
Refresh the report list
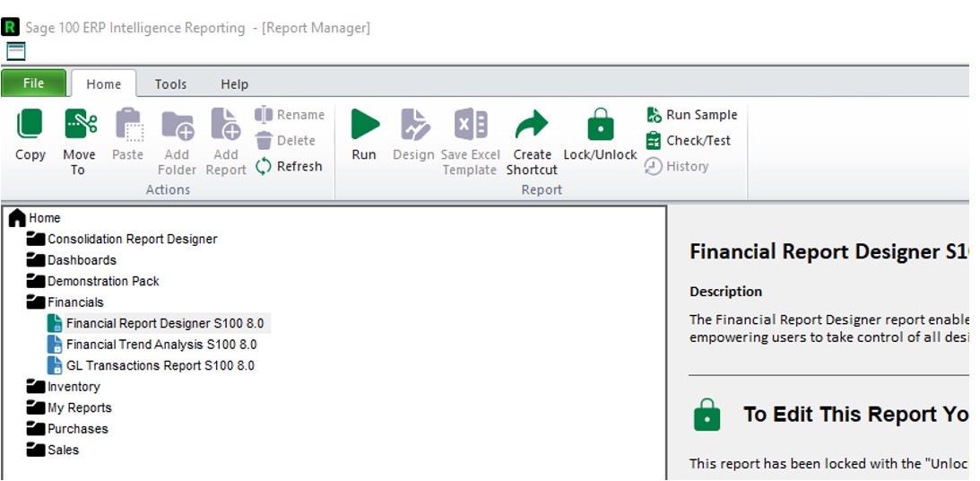click(289, 166)
